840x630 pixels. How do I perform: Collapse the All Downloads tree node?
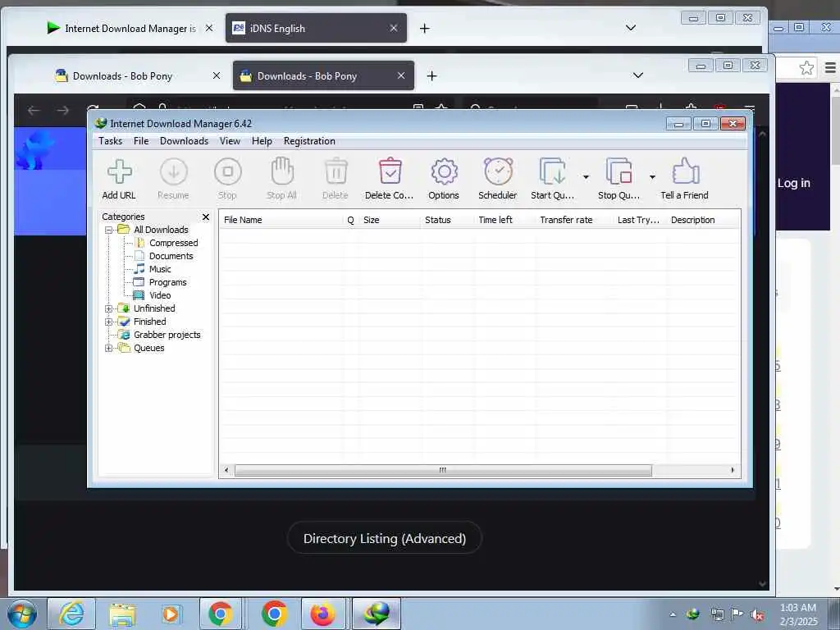tap(109, 230)
